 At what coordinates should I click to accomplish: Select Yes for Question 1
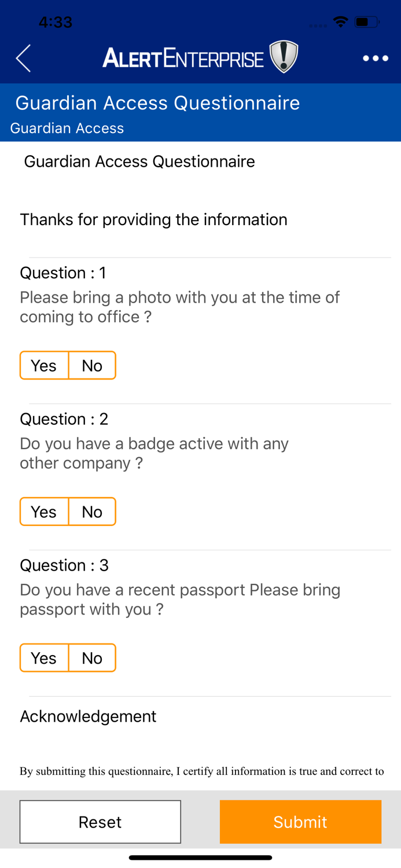(43, 365)
